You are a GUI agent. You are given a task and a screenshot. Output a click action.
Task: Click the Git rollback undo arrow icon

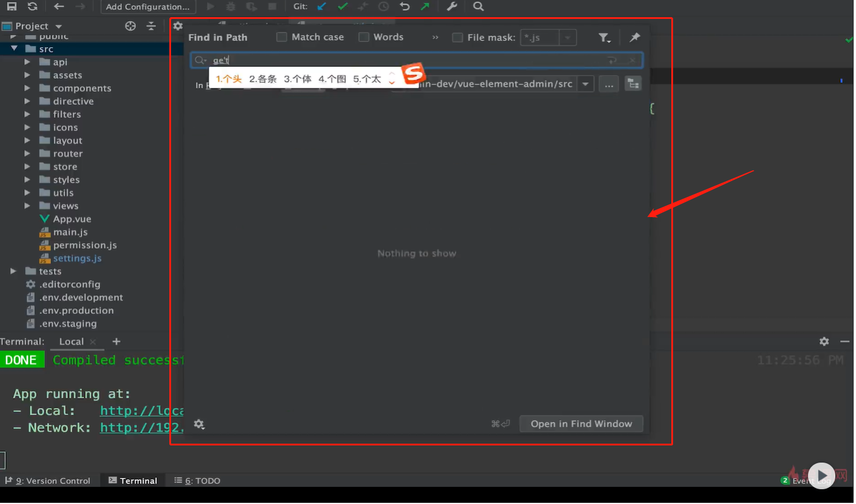(404, 7)
